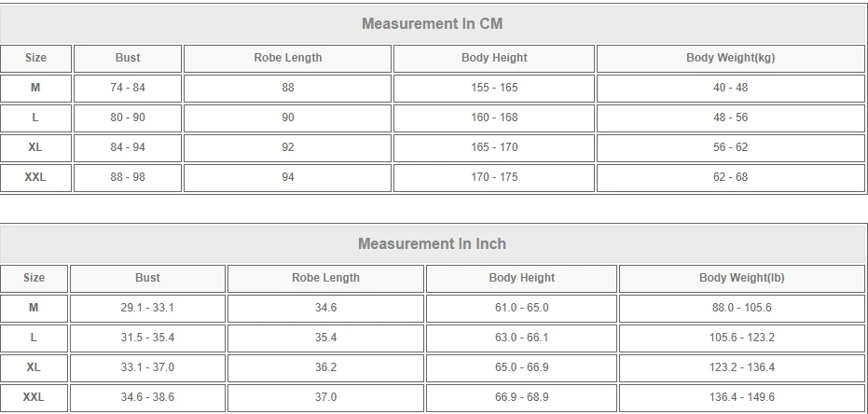Click the bust cell reading 29.1 - 33.1
868x414 pixels.
click(147, 308)
